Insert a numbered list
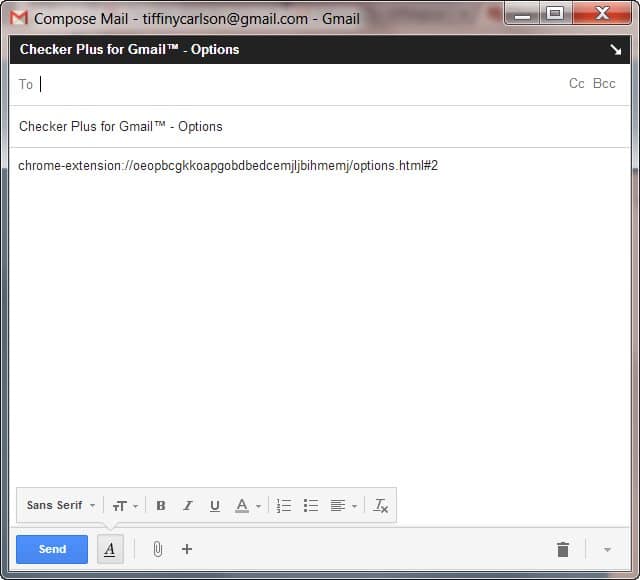Screen dimensions: 640x580 [284, 506]
